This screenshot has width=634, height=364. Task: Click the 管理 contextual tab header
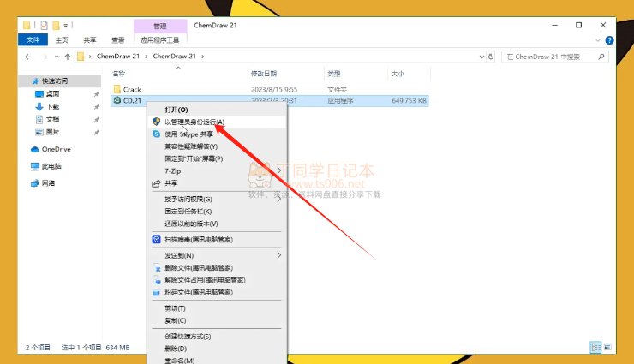160,26
